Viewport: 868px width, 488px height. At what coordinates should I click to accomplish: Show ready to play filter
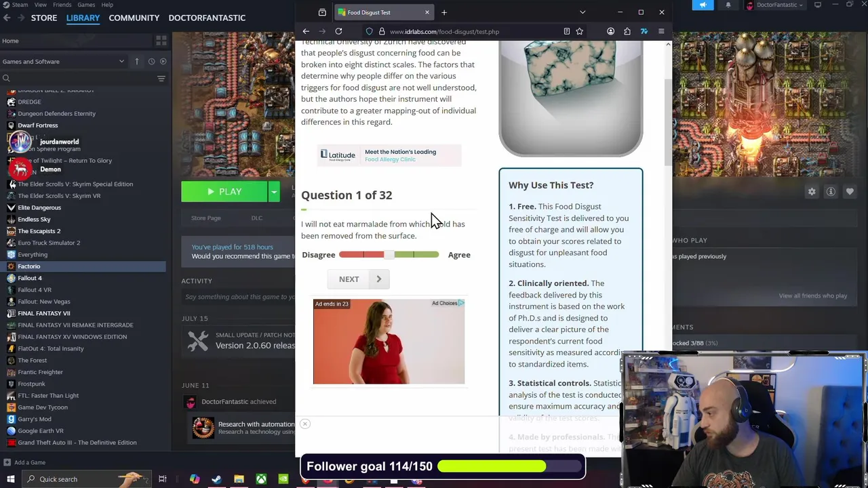pyautogui.click(x=163, y=61)
